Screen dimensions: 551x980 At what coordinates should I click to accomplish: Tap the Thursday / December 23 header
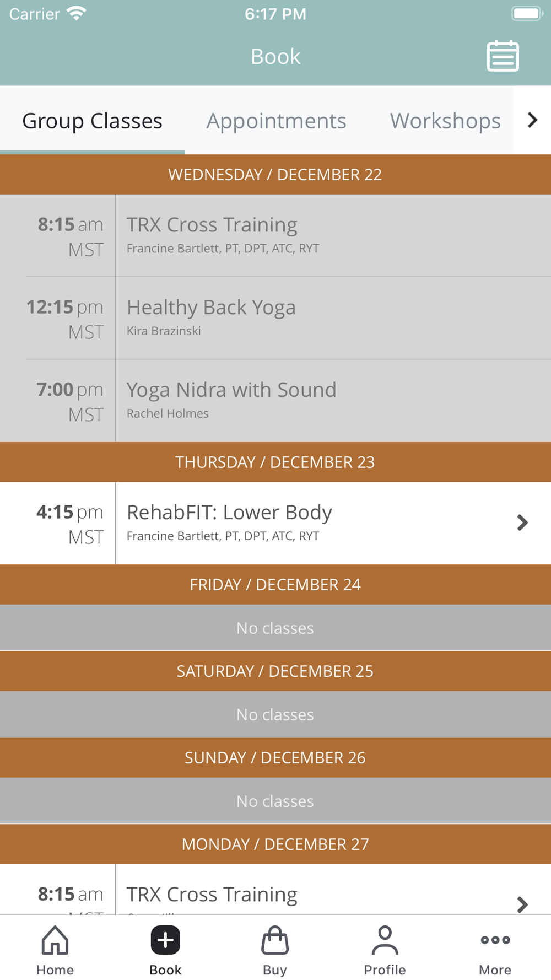(x=275, y=462)
